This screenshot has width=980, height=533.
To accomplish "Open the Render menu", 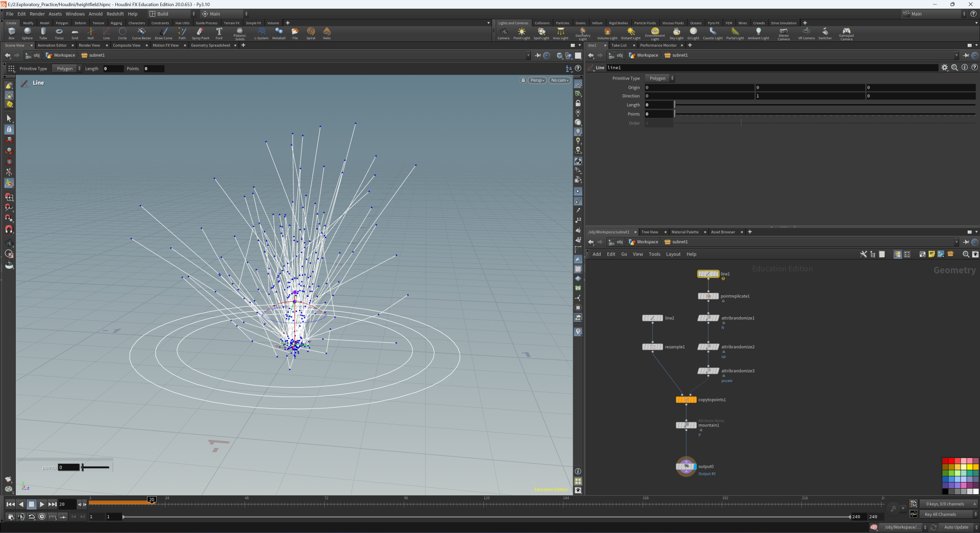I will coord(37,14).
